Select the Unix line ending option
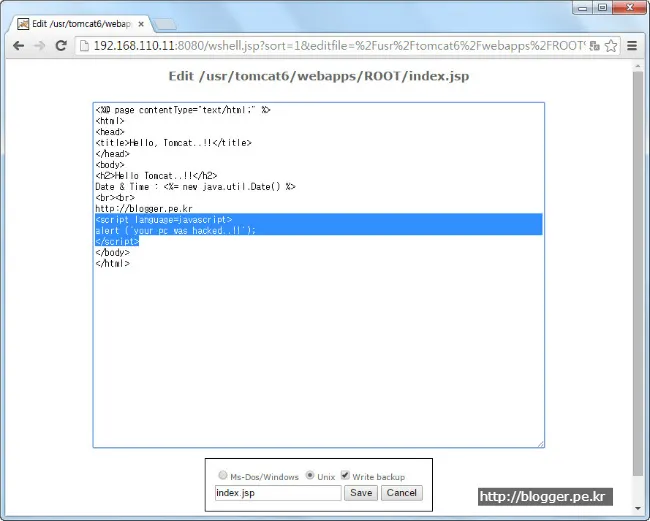Image resolution: width=650 pixels, height=521 pixels. point(310,476)
